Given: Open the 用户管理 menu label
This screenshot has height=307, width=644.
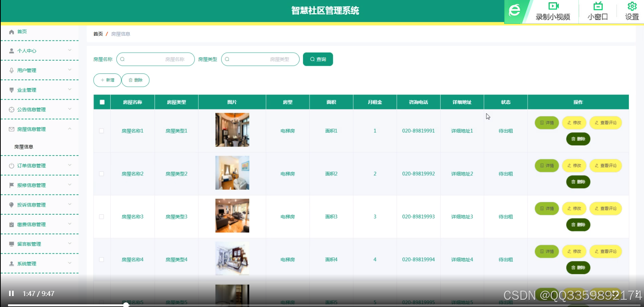Looking at the screenshot, I should coord(27,70).
